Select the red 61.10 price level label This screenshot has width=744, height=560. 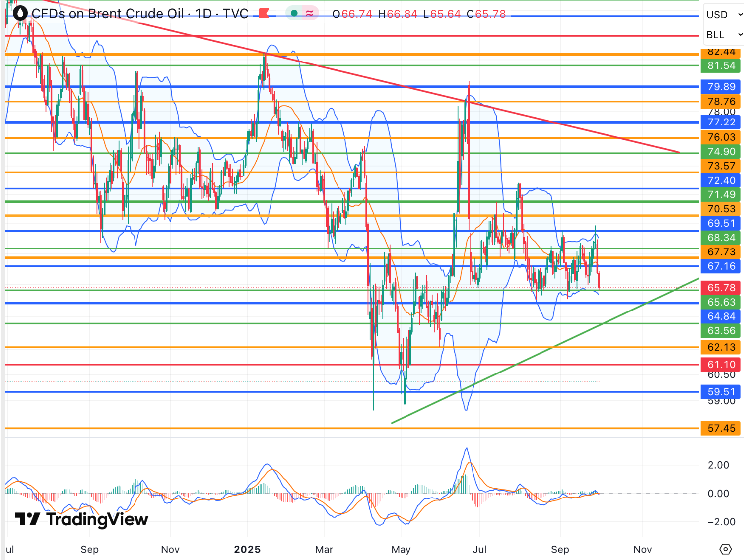click(x=721, y=365)
